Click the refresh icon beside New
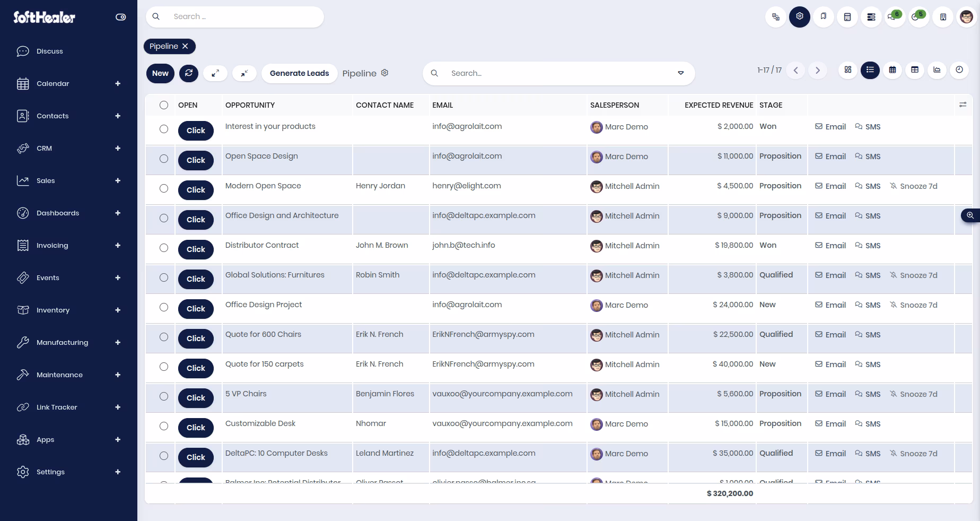The width and height of the screenshot is (980, 521). (x=189, y=73)
